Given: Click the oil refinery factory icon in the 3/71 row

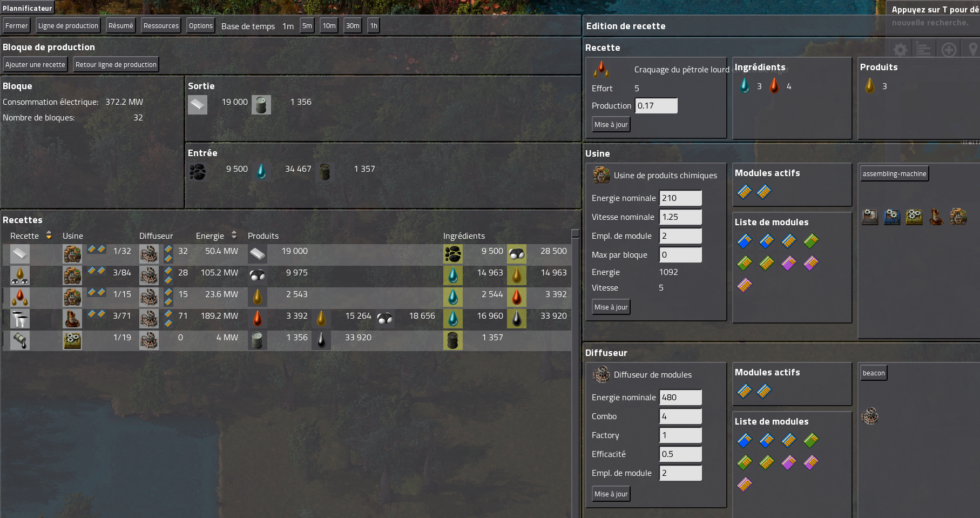Looking at the screenshot, I should [72, 319].
